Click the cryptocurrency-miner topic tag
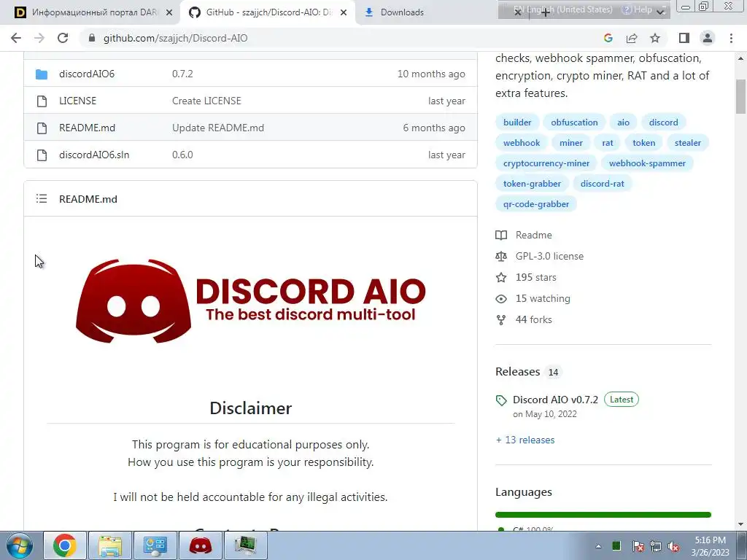 (546, 163)
